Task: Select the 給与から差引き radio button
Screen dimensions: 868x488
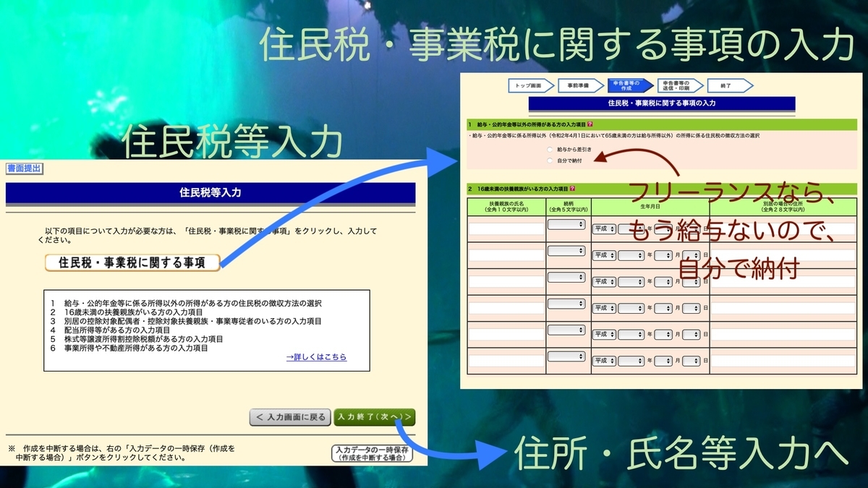Action: [549, 150]
